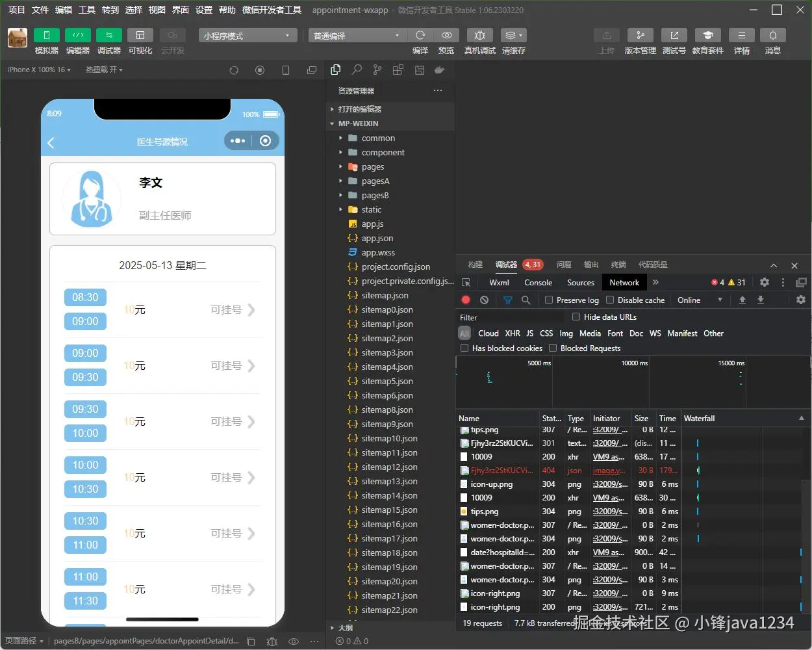The height and width of the screenshot is (650, 812).
Task: Collapse the debugger panel chevron
Action: (x=774, y=265)
